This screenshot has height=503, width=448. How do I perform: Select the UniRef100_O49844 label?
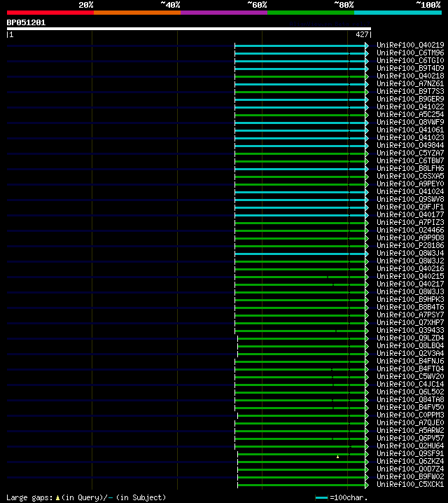pos(410,145)
